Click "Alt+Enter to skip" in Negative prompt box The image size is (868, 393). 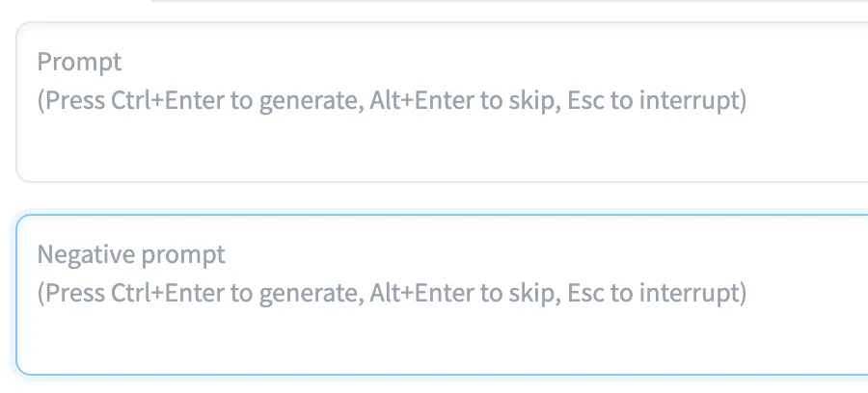[463, 294]
